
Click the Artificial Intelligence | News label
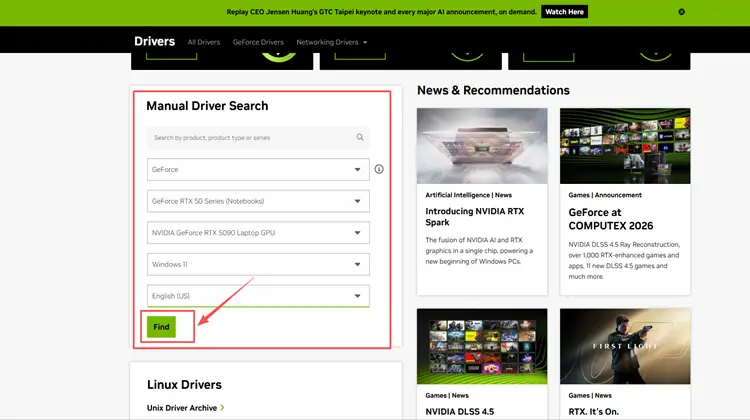pos(468,195)
